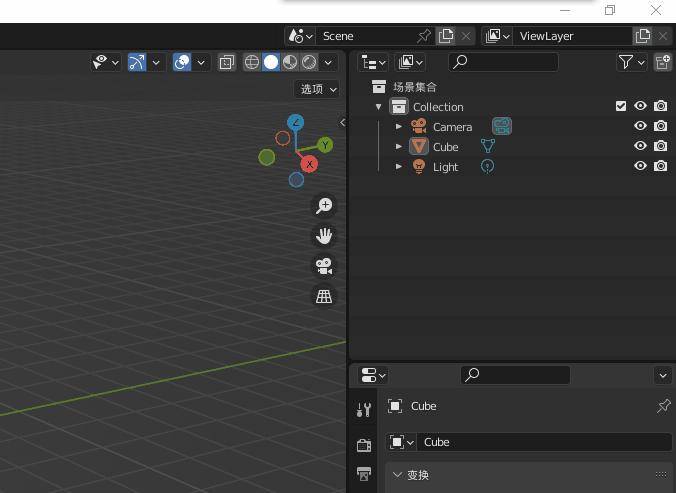
Task: Switch to wireframe viewport shading
Action: [x=252, y=62]
